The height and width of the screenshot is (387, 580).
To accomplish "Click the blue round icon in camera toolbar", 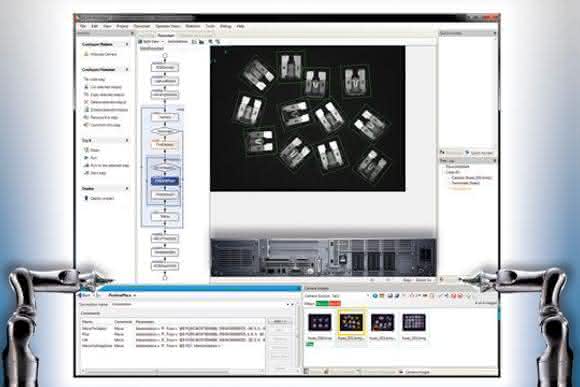I will pyautogui.click(x=375, y=296).
